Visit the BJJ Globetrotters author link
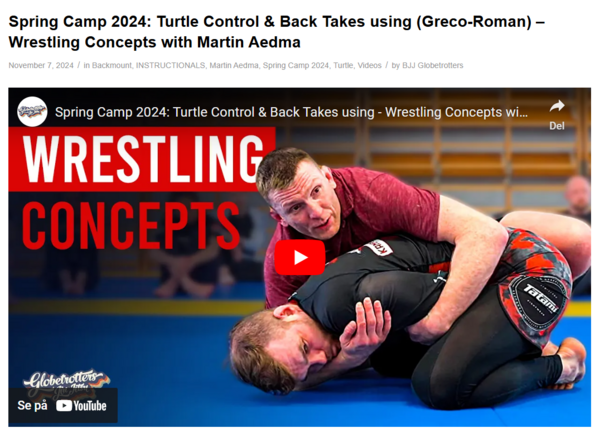Viewport: 600px width, 445px height. pyautogui.click(x=432, y=65)
